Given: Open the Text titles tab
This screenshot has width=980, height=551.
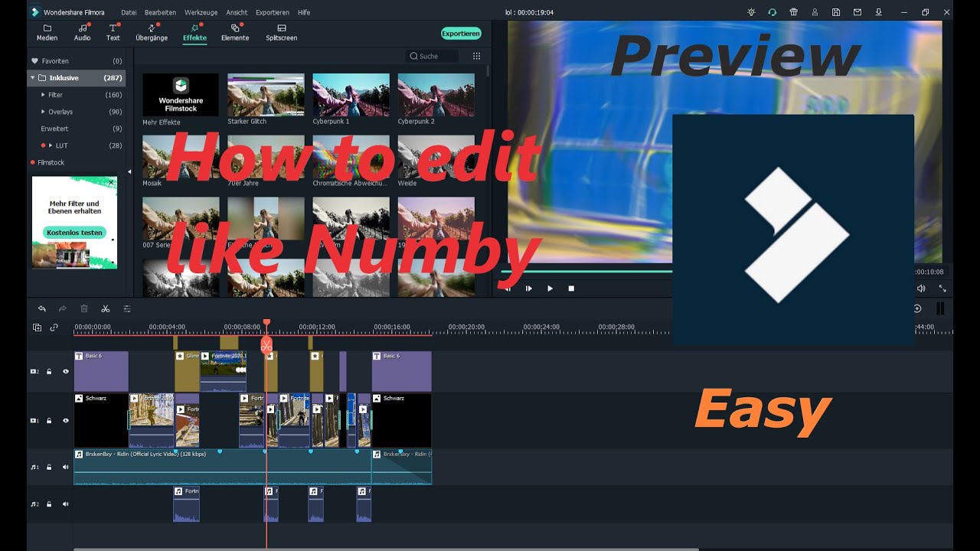Looking at the screenshot, I should pyautogui.click(x=113, y=32).
